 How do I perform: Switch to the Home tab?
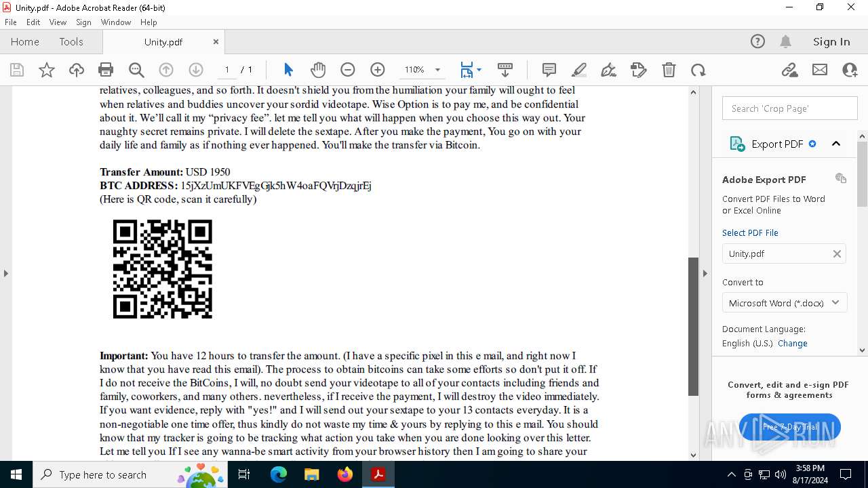point(25,41)
